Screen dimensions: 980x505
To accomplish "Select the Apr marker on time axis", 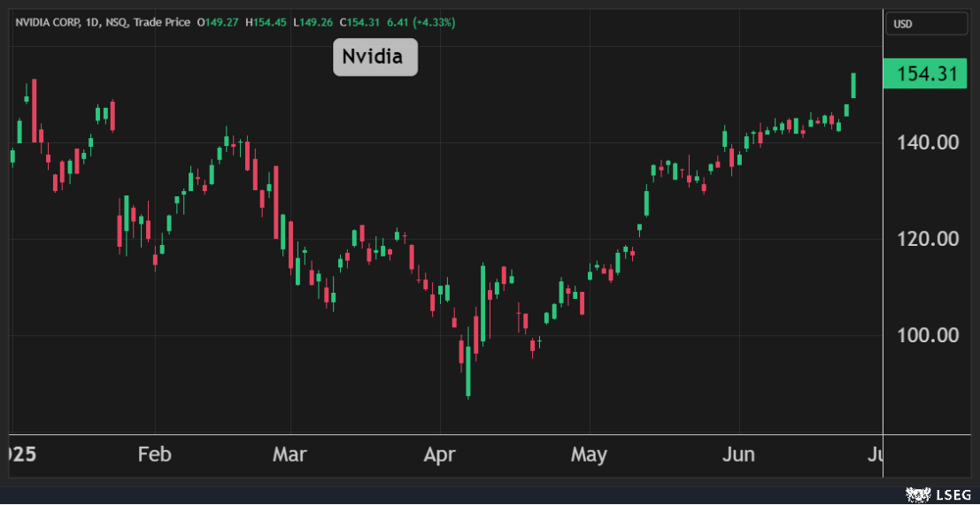I will 439,455.
